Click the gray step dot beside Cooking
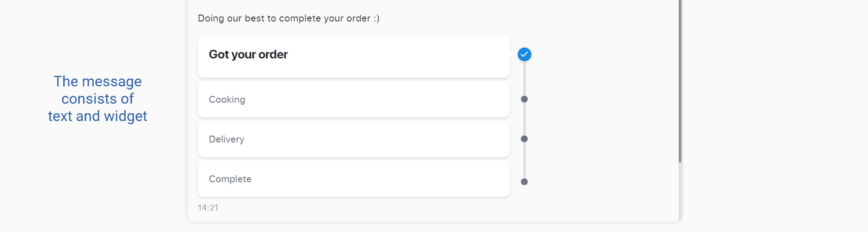This screenshot has height=232, width=868. pos(525,99)
